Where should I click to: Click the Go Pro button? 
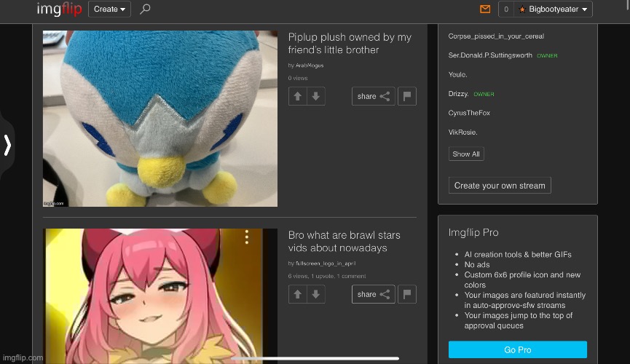pos(518,349)
